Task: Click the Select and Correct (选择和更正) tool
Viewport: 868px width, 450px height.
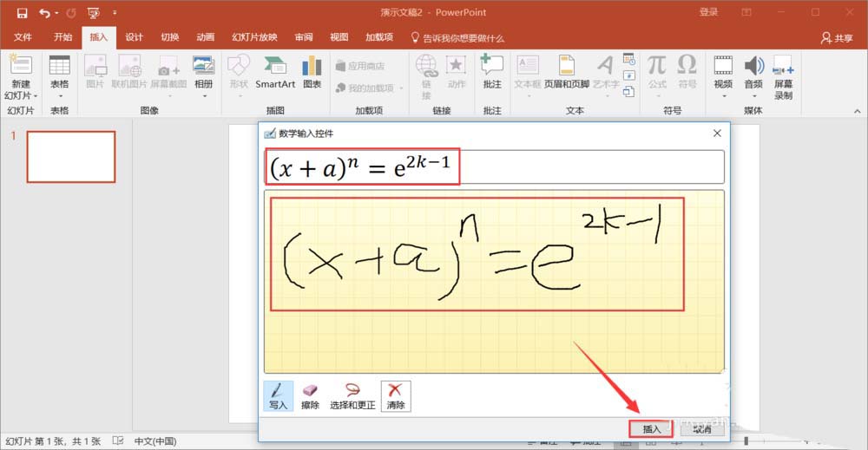Action: [x=352, y=395]
